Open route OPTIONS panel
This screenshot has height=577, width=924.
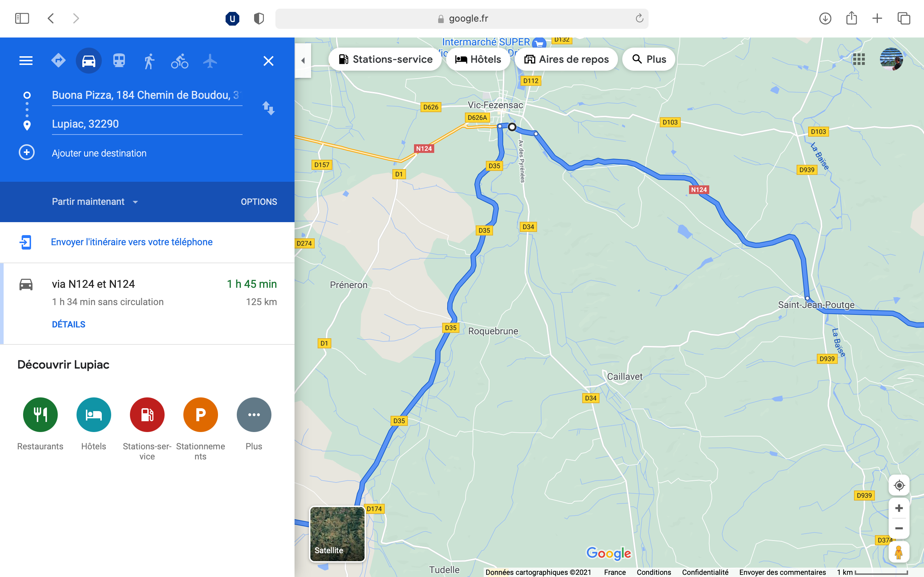click(259, 202)
